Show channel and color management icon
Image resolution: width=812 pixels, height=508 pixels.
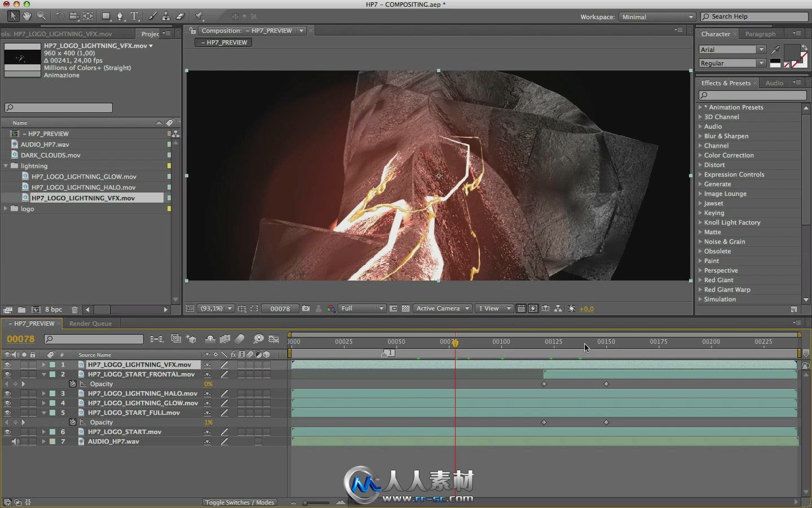pos(331,309)
